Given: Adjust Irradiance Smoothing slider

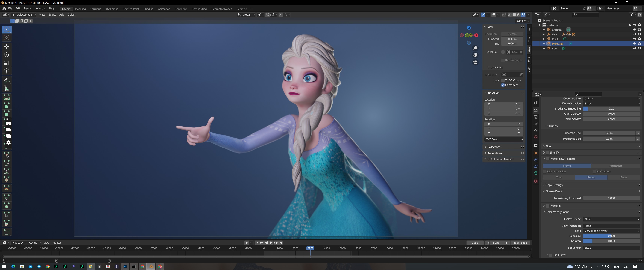Looking at the screenshot, I should click(x=611, y=109).
